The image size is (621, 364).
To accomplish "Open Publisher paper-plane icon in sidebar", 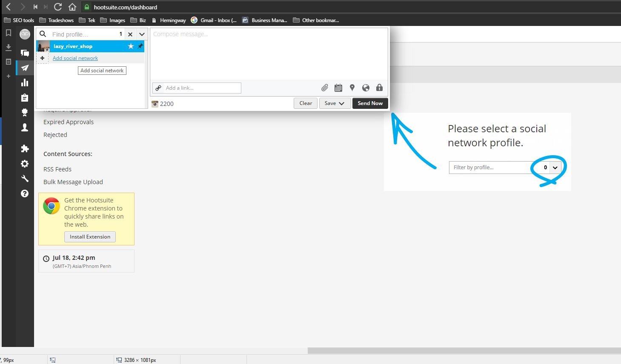I will [x=25, y=68].
